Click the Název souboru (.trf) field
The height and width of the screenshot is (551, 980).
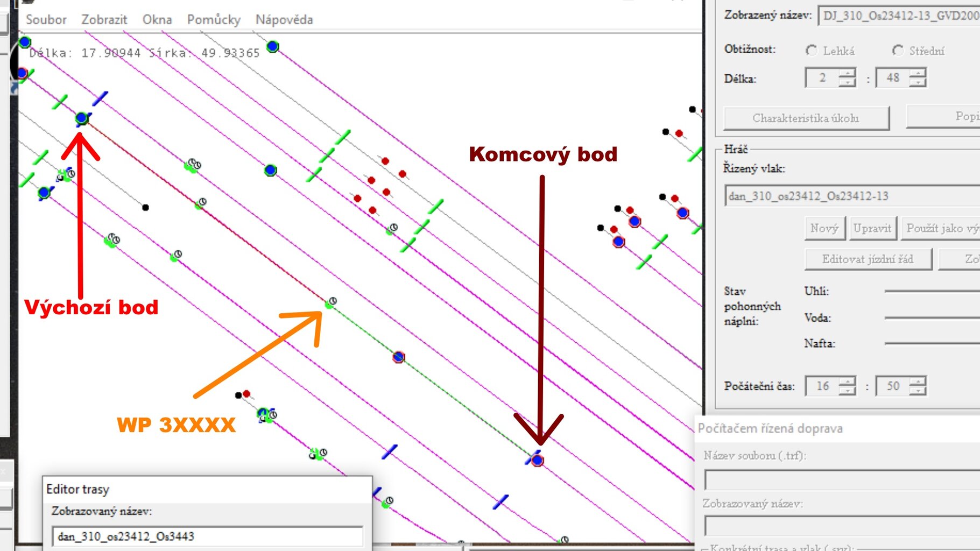pyautogui.click(x=842, y=479)
